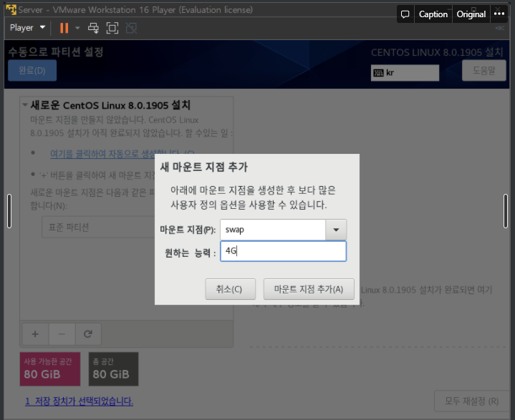515x420 pixels.
Task: Expand the mount point dropdown arrow
Action: click(336, 230)
